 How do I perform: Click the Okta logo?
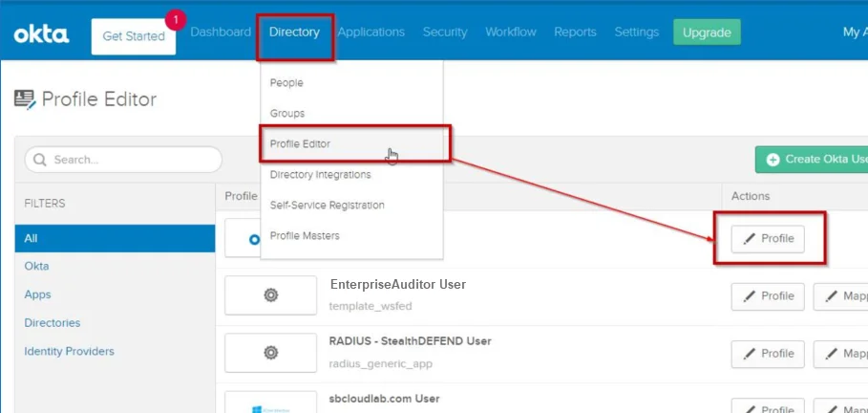[41, 35]
